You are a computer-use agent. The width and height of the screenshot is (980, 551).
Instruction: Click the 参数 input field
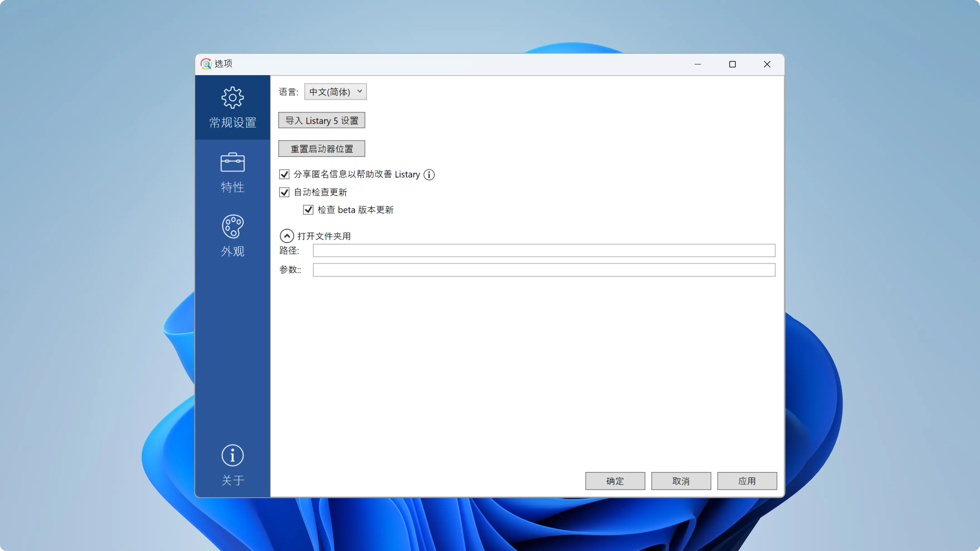click(544, 270)
